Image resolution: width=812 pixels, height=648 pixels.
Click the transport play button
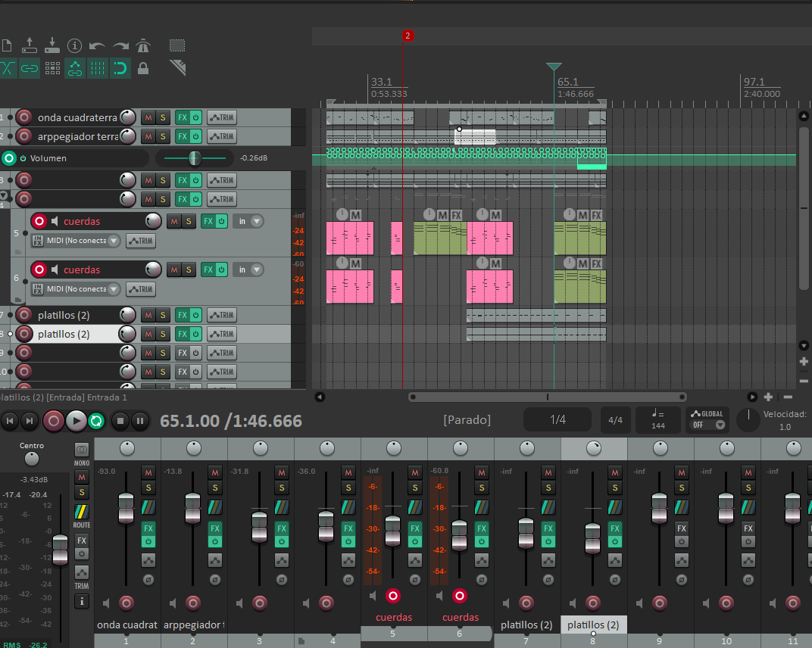[x=76, y=422]
